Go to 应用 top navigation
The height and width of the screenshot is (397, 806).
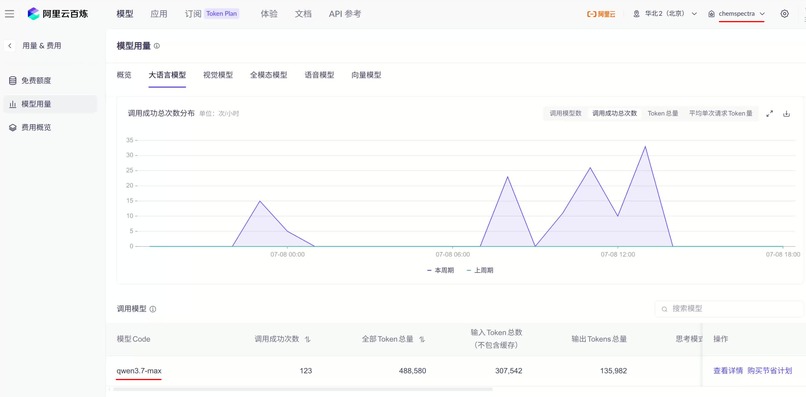point(159,14)
